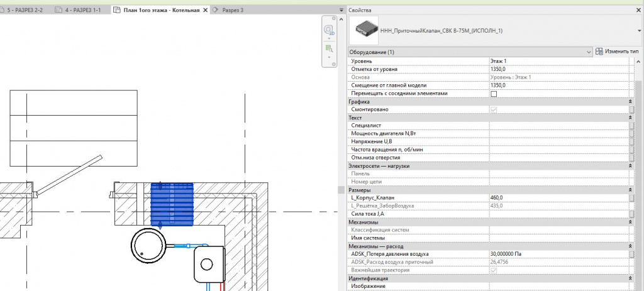Select the План 1ого этажа - Котельная tab
Image resolution: width=644 pixels, height=291 pixels.
pyautogui.click(x=161, y=10)
